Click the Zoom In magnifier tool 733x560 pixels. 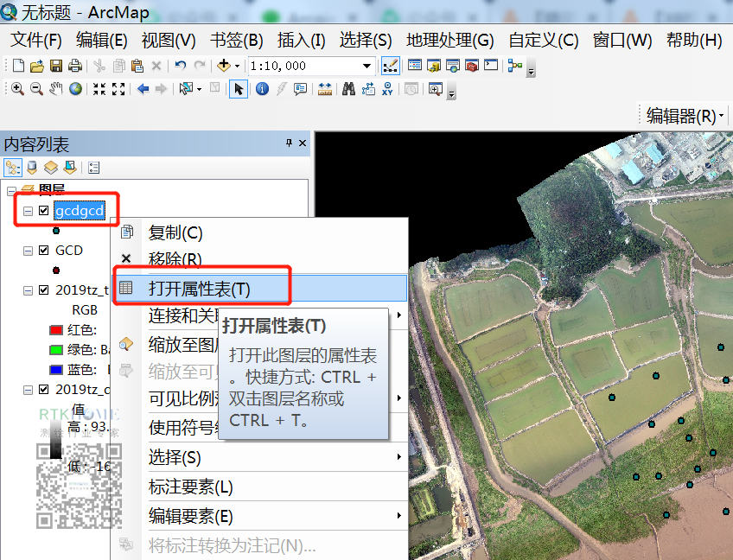tap(17, 89)
